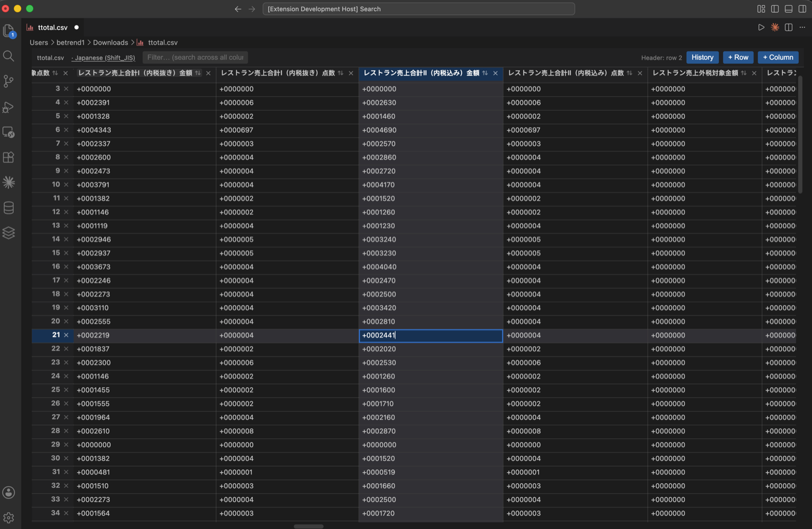The width and height of the screenshot is (812, 529).
Task: Sort by レストラン売上外税対象金額 column
Action: (x=744, y=73)
